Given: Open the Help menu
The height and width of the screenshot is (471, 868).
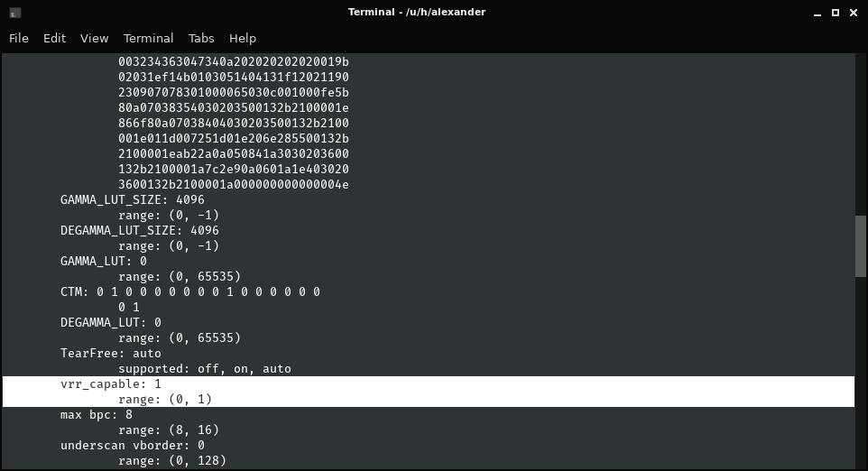Looking at the screenshot, I should [243, 38].
